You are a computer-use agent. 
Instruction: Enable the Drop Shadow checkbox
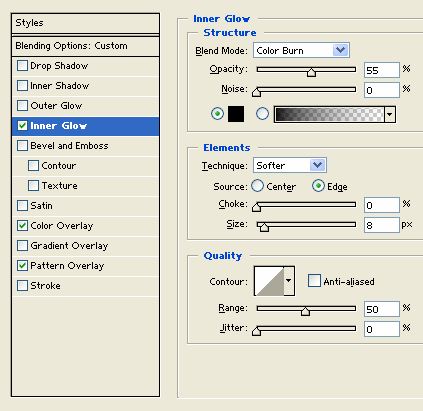(22, 65)
